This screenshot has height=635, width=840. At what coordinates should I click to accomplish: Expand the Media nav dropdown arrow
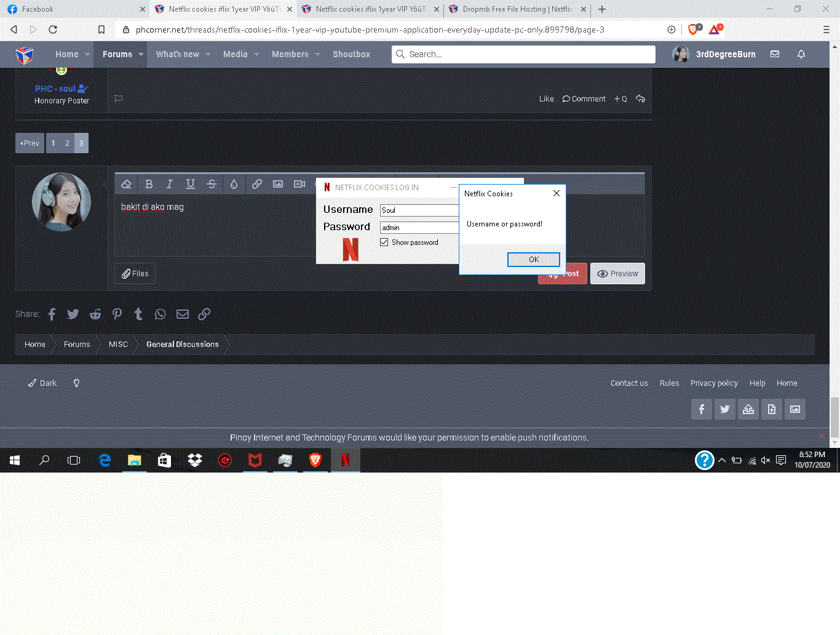coord(256,54)
